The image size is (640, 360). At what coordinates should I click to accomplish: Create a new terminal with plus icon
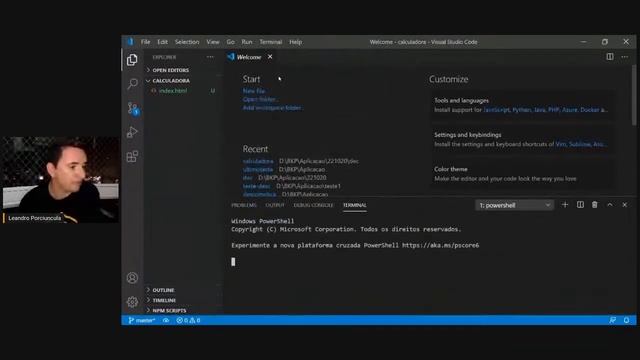[x=565, y=205]
